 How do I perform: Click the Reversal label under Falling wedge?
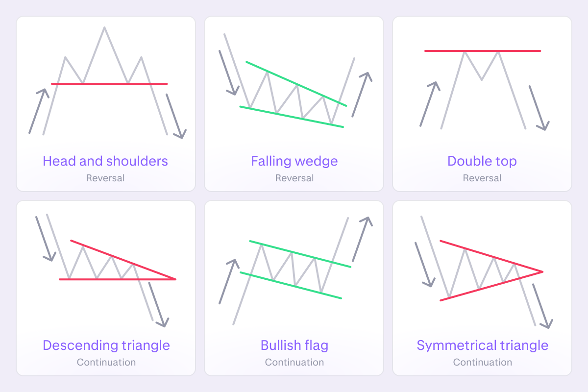[x=294, y=178]
